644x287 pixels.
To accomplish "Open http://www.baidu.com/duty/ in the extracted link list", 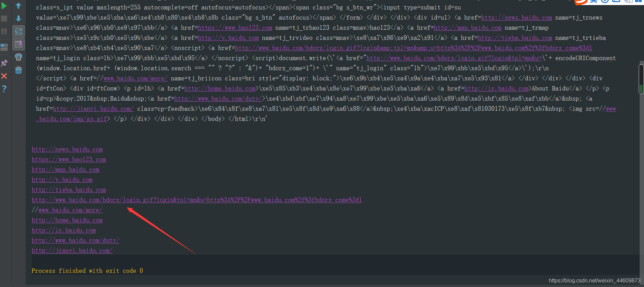I will coord(76,240).
